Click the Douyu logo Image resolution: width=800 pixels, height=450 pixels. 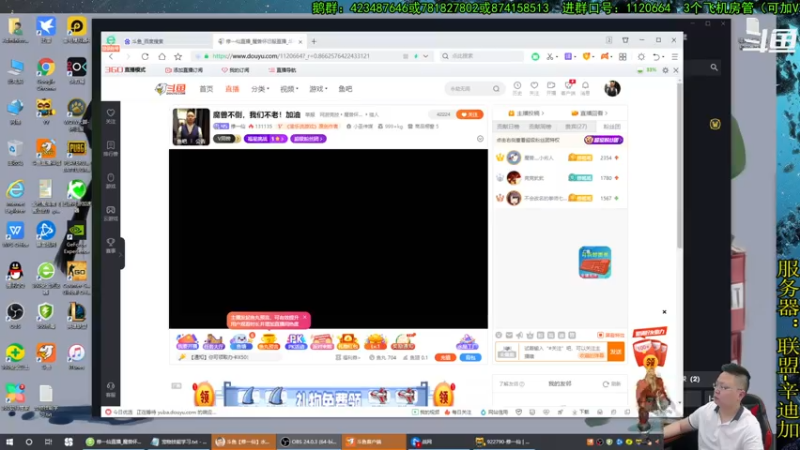[170, 89]
